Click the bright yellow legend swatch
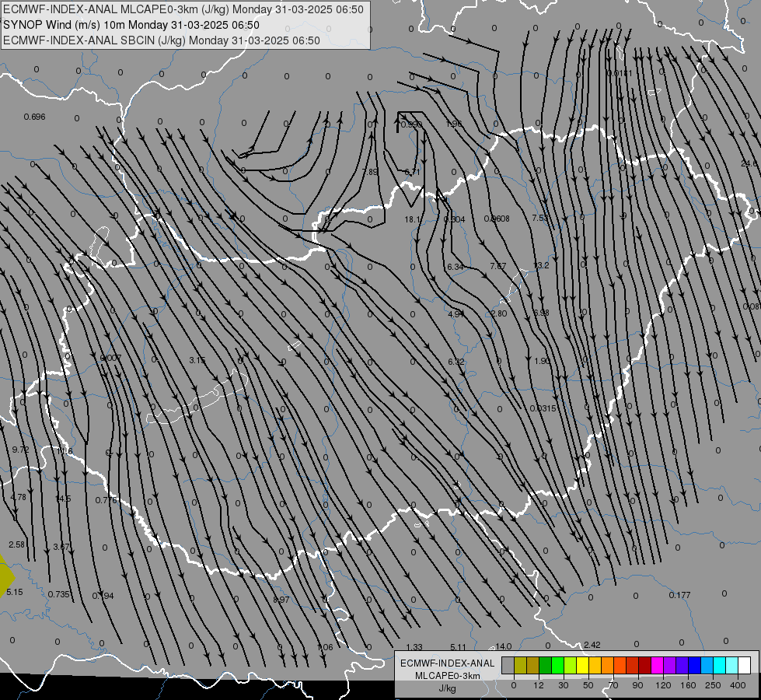 click(583, 665)
